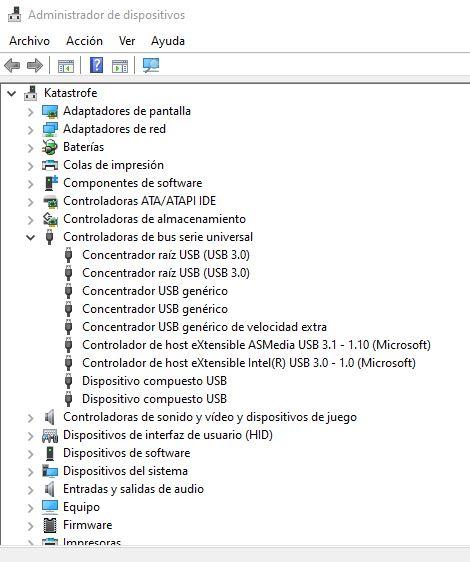This screenshot has width=470, height=562.
Task: Select Controlador de host eXtensible Intel(R) USB 3.0
Action: pyautogui.click(x=249, y=363)
